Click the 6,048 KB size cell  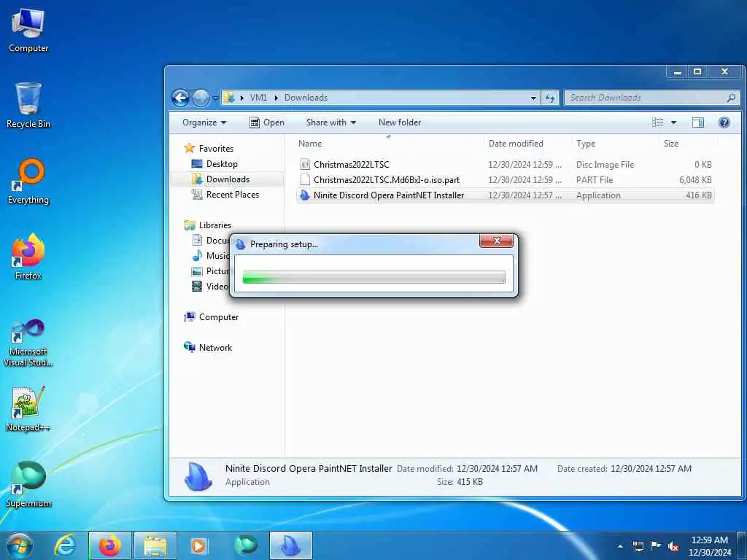(695, 180)
